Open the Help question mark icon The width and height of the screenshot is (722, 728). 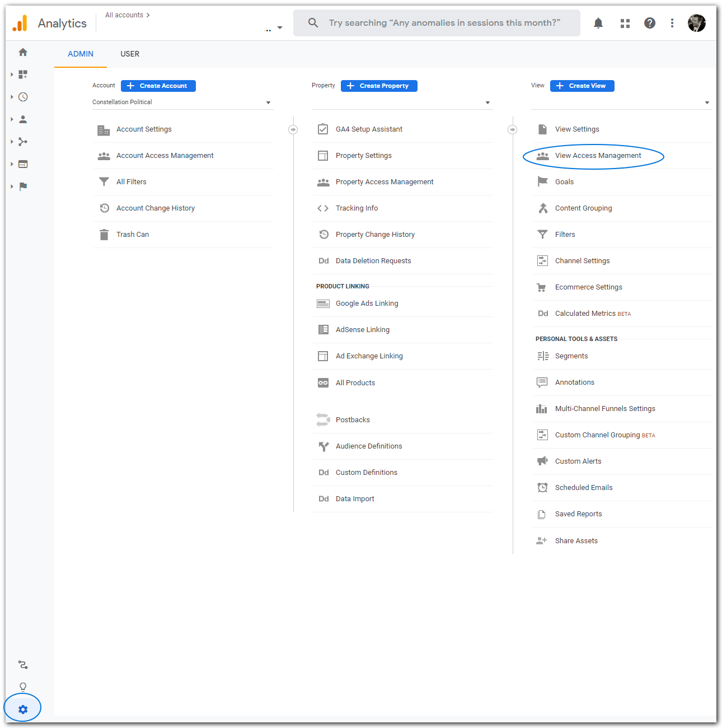650,23
